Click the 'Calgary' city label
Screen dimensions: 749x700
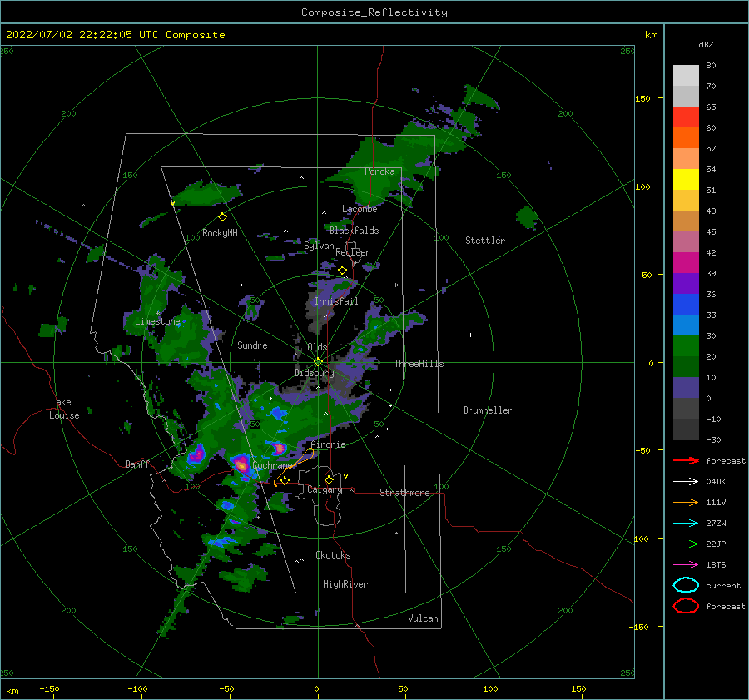(x=325, y=489)
